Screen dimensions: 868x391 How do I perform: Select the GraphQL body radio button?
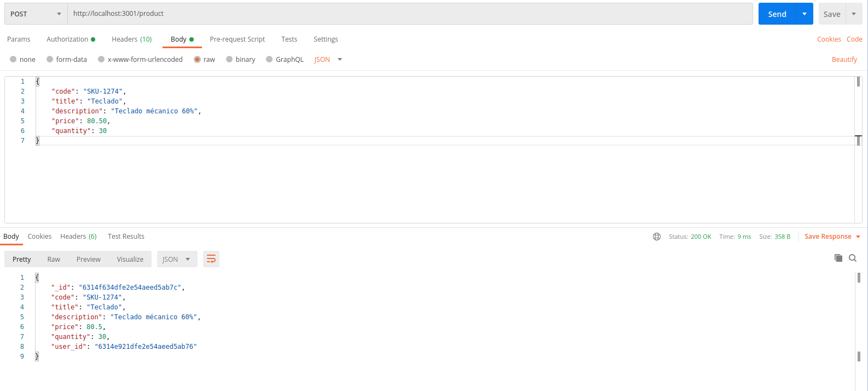[269, 60]
